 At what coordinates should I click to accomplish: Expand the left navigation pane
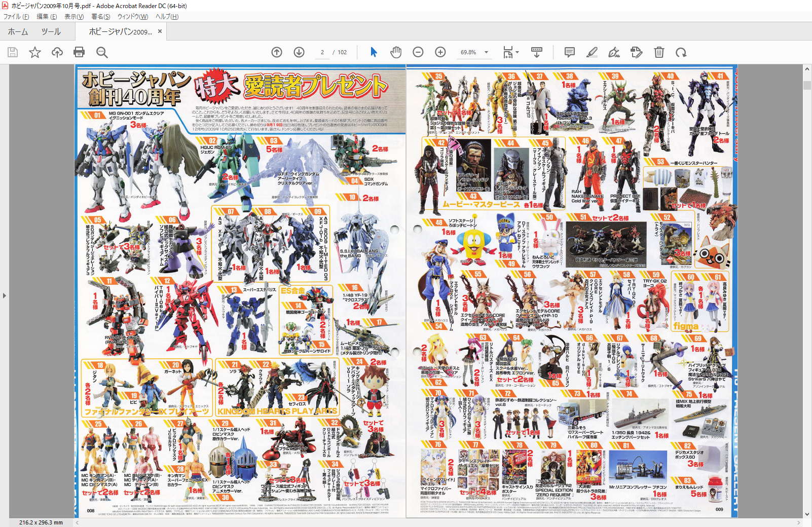(5, 295)
